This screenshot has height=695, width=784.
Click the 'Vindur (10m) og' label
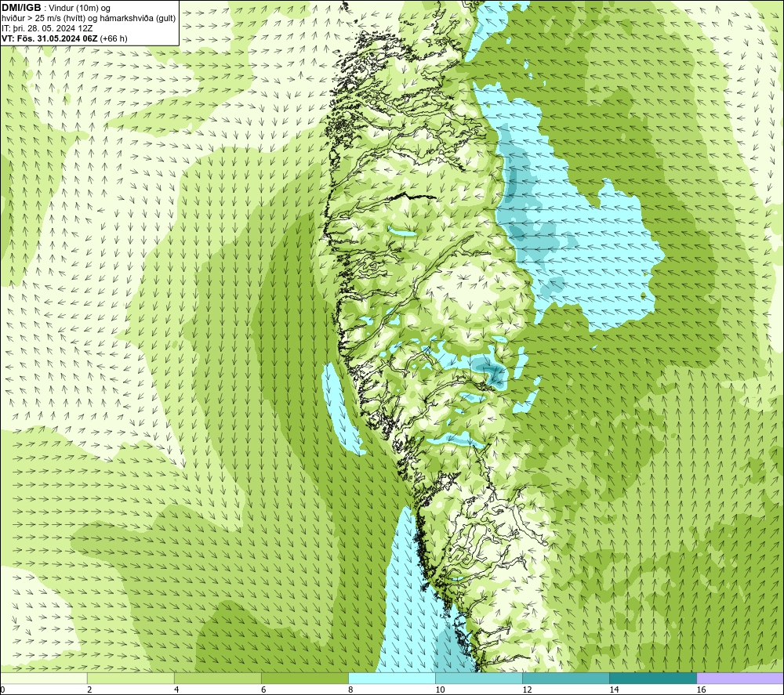pos(79,9)
